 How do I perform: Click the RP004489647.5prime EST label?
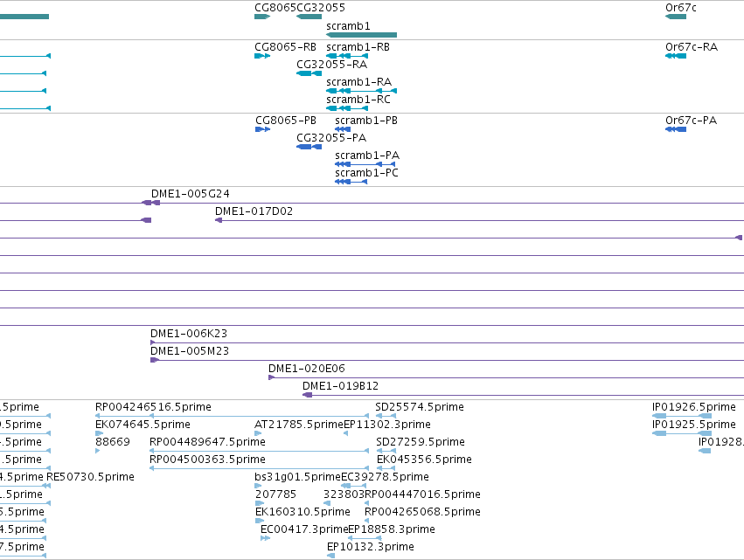point(207,442)
